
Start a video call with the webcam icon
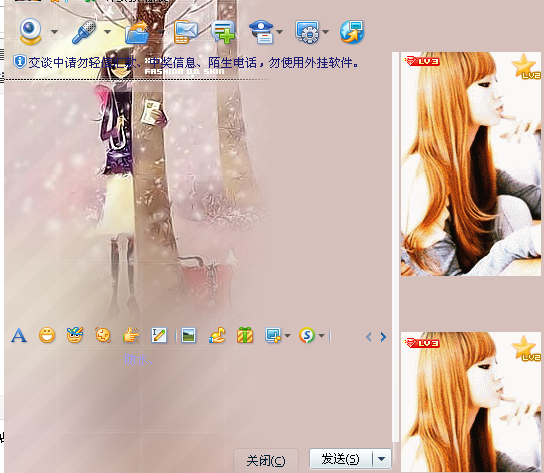[30, 32]
